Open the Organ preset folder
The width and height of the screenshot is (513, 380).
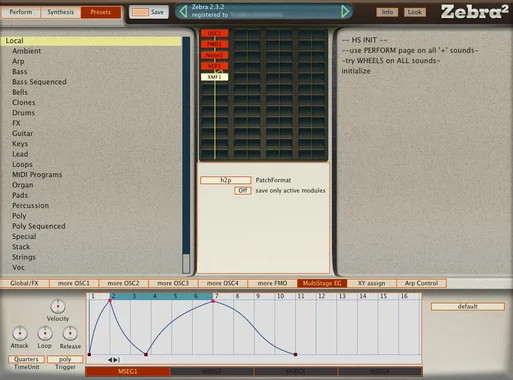click(x=23, y=185)
